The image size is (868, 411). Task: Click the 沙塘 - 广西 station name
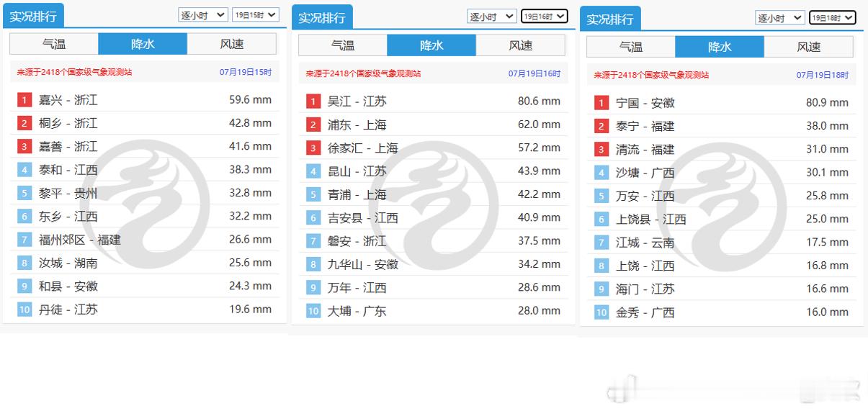(x=645, y=173)
